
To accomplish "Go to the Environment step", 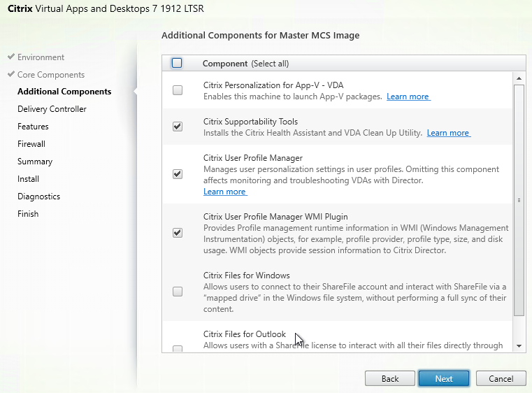I will 41,57.
